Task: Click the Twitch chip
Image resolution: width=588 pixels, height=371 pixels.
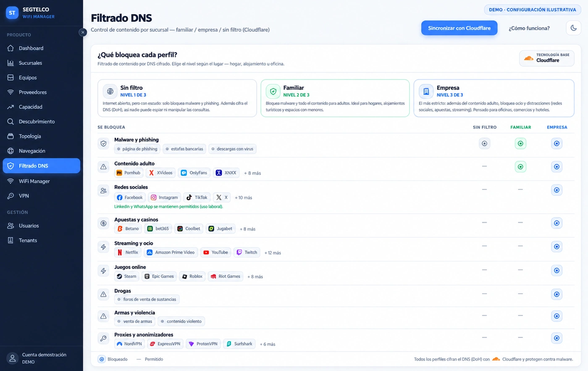Action: 247,253
